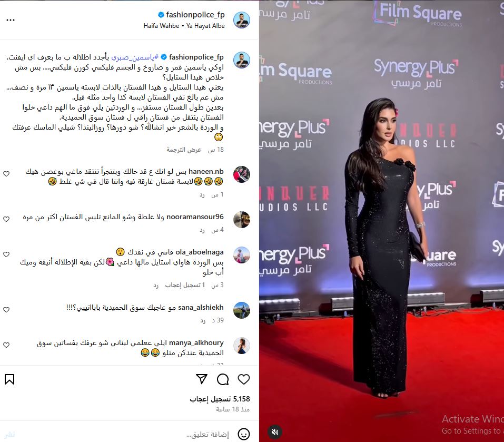Open the ياسمين_صبري hashtag link

click(x=135, y=57)
